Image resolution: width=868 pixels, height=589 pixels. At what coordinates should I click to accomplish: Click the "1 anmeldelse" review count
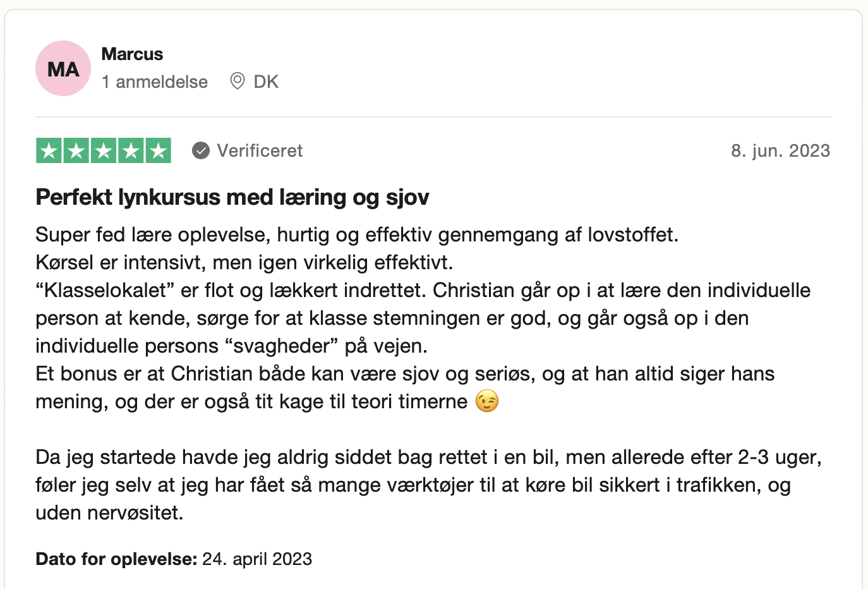(155, 82)
